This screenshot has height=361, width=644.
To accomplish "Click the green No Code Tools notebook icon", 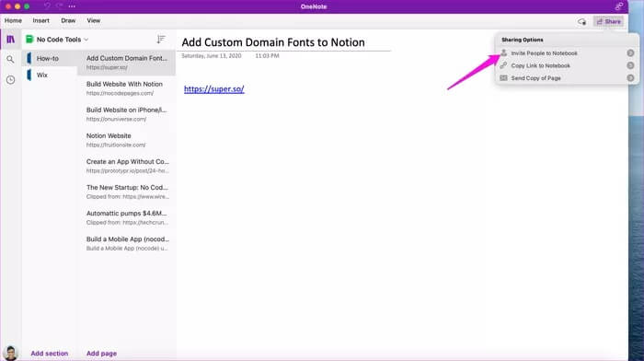I will (29, 39).
